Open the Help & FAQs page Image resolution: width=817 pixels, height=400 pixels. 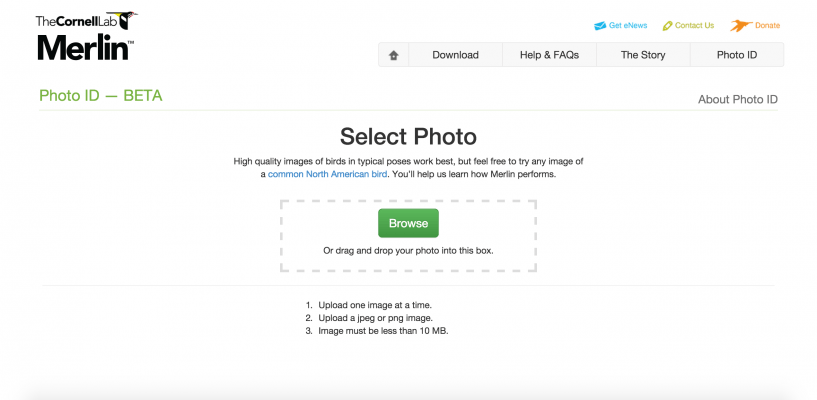coord(549,55)
